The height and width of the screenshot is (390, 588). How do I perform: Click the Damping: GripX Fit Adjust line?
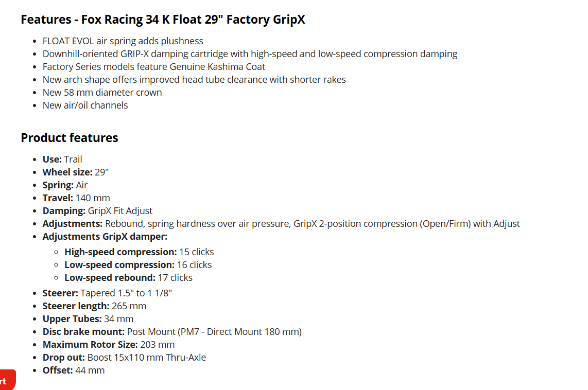pos(97,211)
